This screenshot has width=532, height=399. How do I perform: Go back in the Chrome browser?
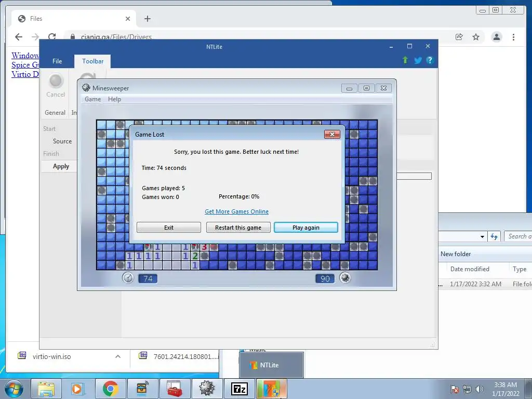[19, 37]
